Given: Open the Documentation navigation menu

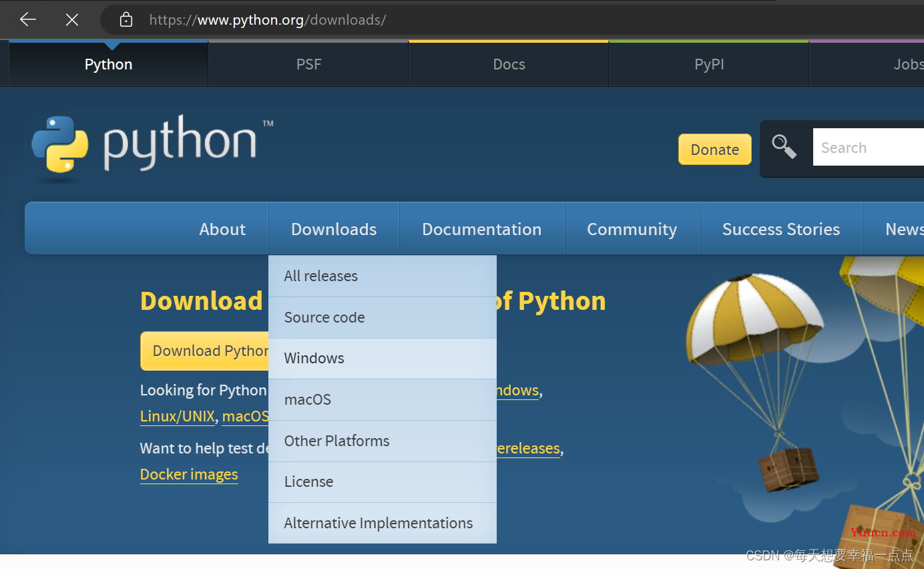Looking at the screenshot, I should click(x=482, y=229).
